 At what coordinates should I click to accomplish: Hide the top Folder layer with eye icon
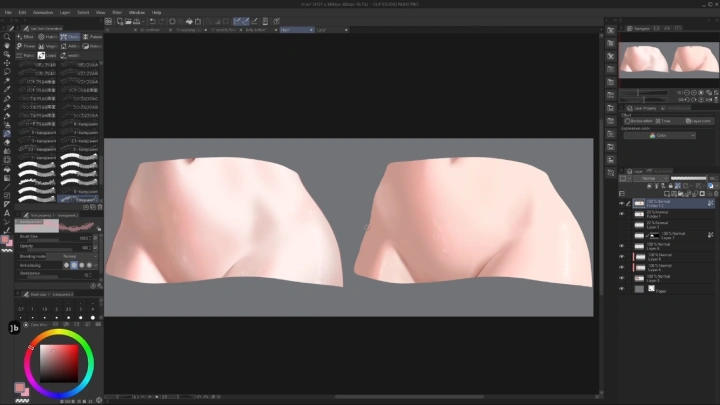tap(621, 202)
